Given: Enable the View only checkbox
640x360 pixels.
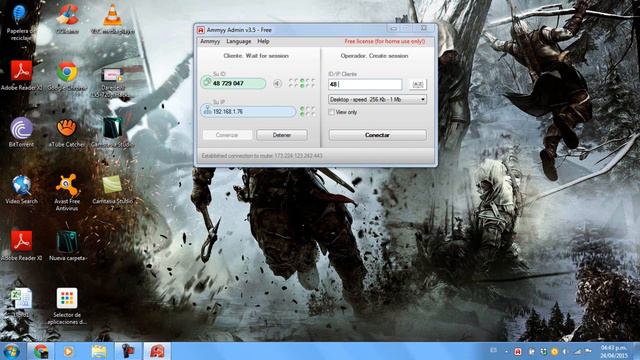Looking at the screenshot, I should pyautogui.click(x=331, y=112).
